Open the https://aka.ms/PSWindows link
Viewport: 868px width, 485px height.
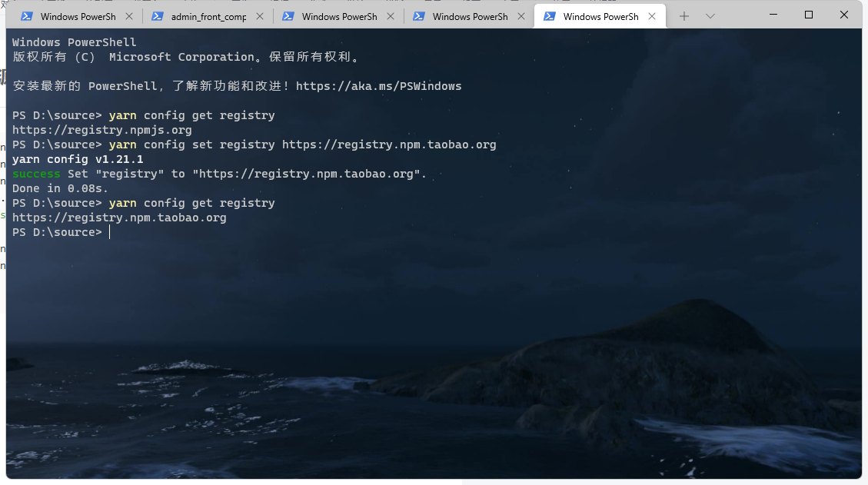click(x=378, y=86)
